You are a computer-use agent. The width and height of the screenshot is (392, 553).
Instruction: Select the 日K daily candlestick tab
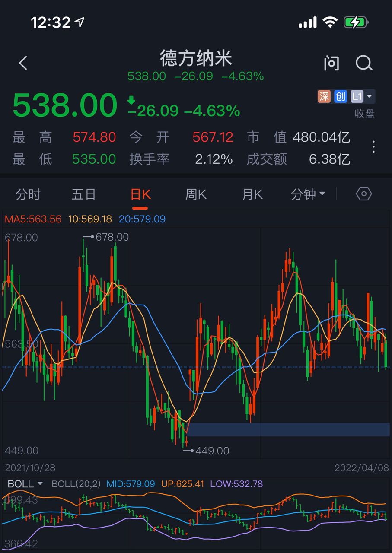pyautogui.click(x=140, y=194)
